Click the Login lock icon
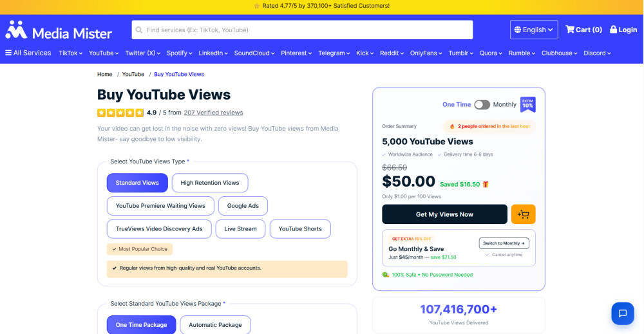 click(x=613, y=29)
